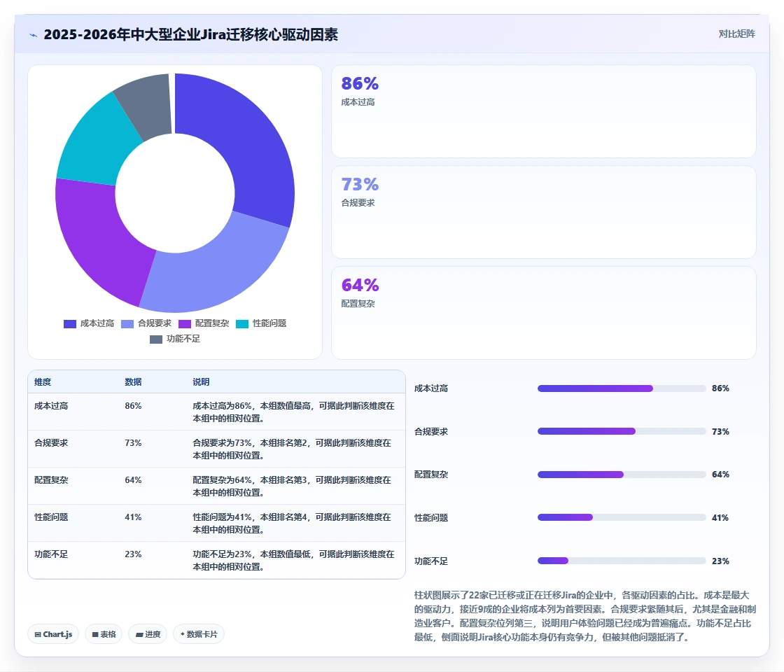Click the 23% value in table

click(x=133, y=554)
